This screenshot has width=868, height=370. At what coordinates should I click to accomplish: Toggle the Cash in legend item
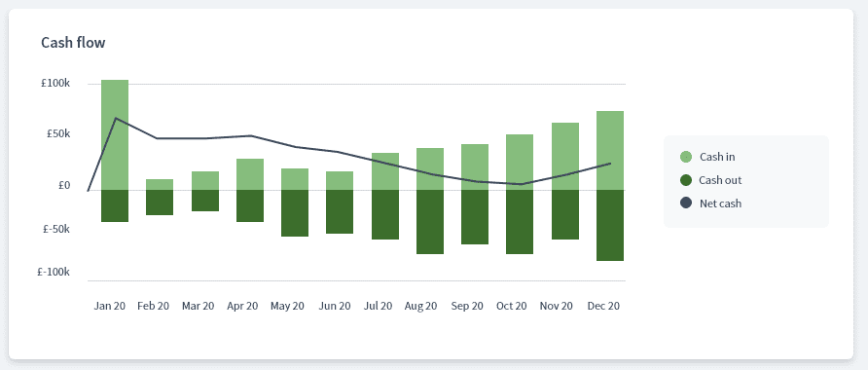pyautogui.click(x=707, y=157)
